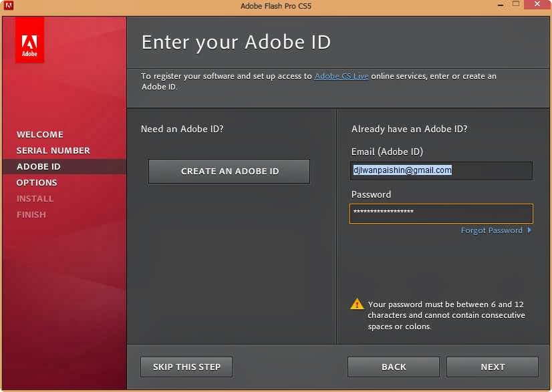
Task: Open the Options step
Action: pyautogui.click(x=37, y=182)
